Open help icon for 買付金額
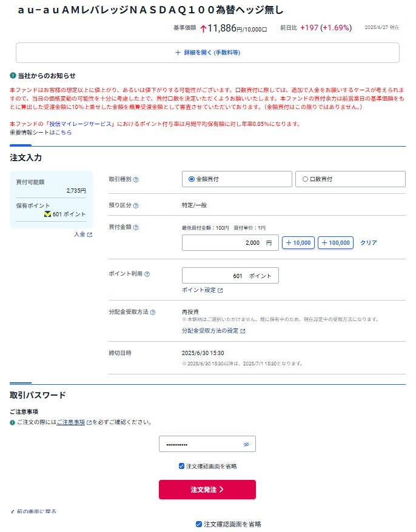This screenshot has height=532, width=416. pyautogui.click(x=136, y=228)
